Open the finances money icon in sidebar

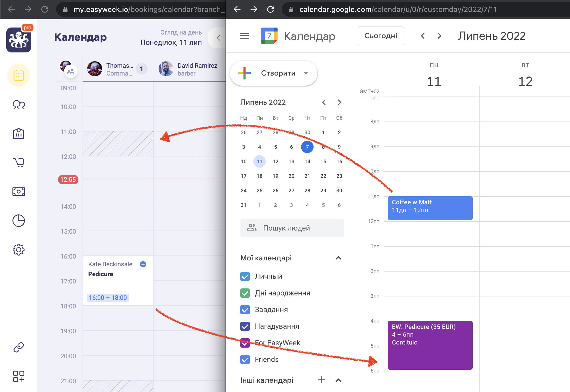pyautogui.click(x=19, y=192)
